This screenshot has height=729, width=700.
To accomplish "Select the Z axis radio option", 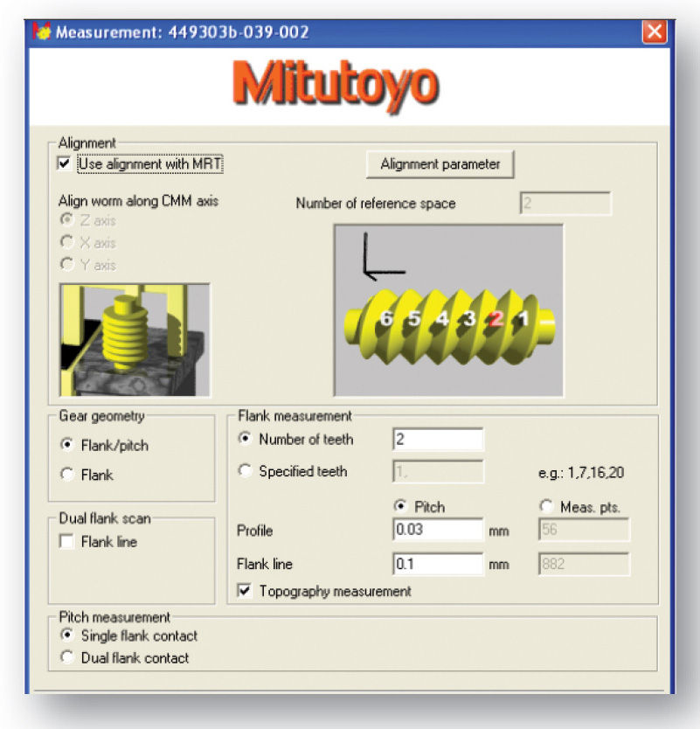I will coord(67,219).
